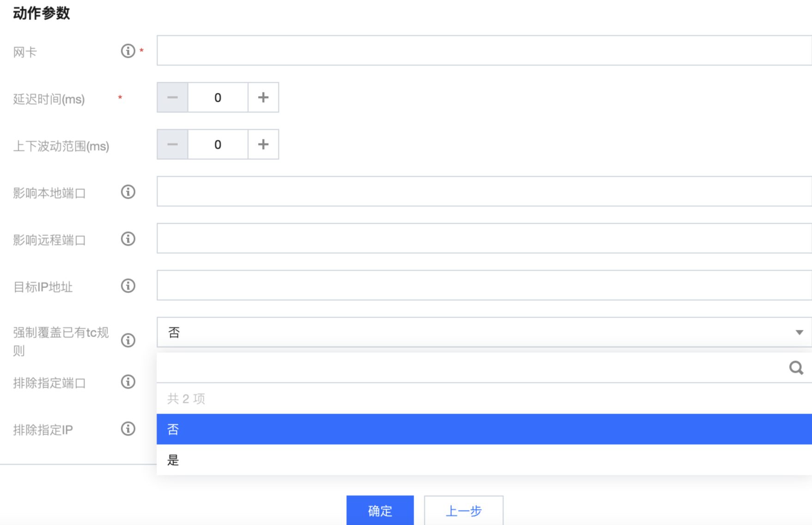Click info icon beside 影响本地端口
This screenshot has height=525, width=812.
click(x=128, y=192)
